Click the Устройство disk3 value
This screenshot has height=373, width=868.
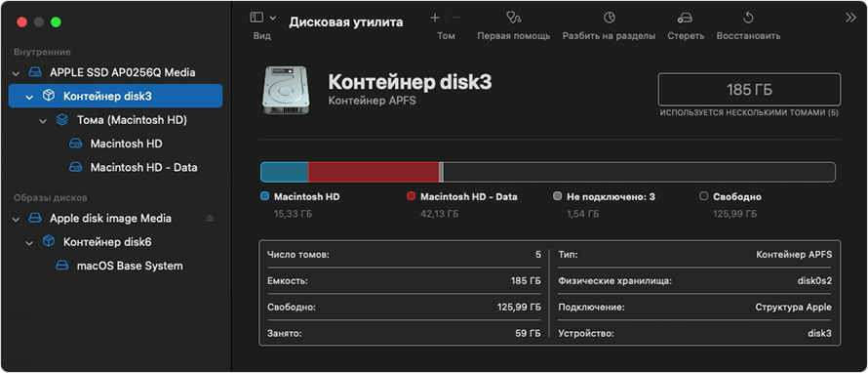[820, 334]
